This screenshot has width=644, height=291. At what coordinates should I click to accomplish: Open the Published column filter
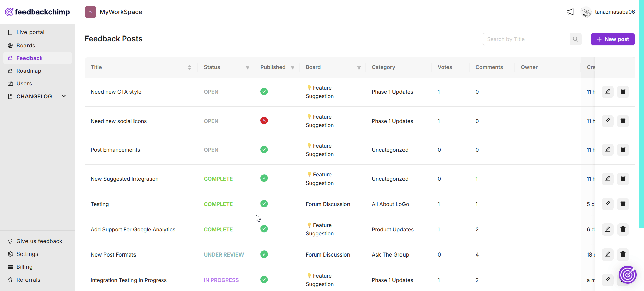click(x=292, y=67)
